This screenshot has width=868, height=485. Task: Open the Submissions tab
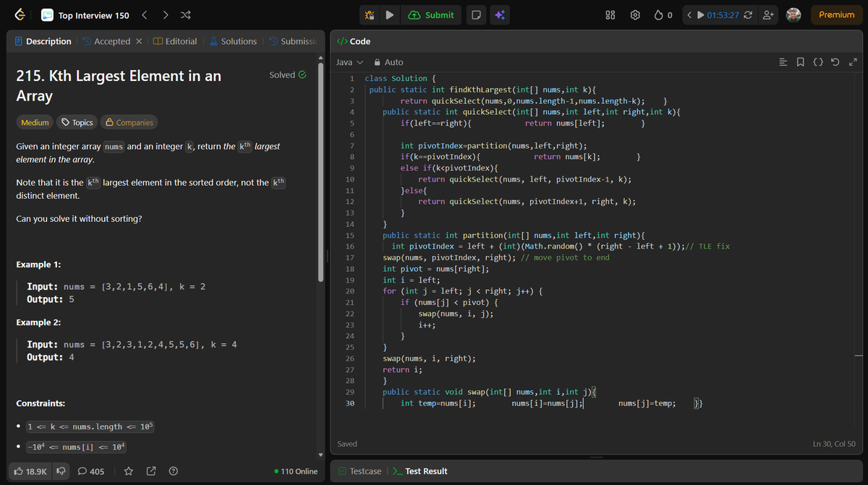(292, 41)
